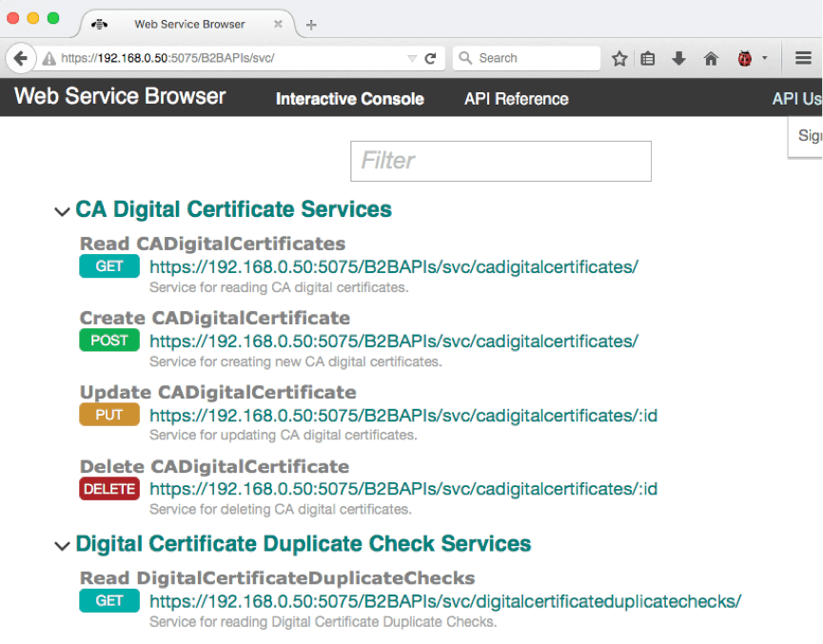Click Digital Certificate Duplicate Check Services title
This screenshot has width=823, height=644.
pos(304,544)
